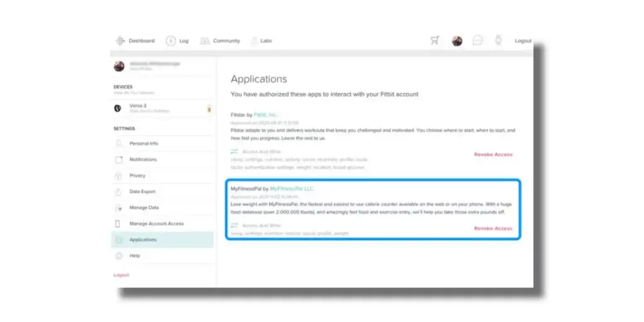Open the MyFitnessPal LLC developer link

pyautogui.click(x=292, y=189)
